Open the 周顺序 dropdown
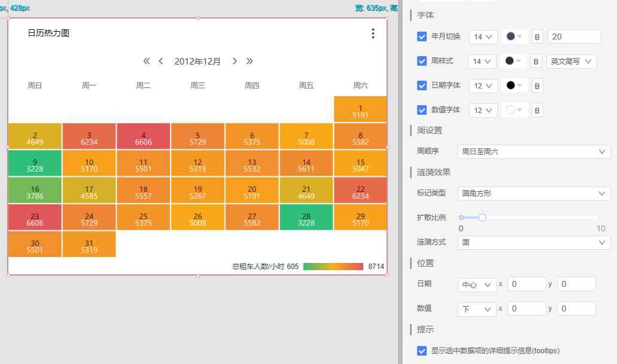This screenshot has height=364, width=617. tap(534, 152)
